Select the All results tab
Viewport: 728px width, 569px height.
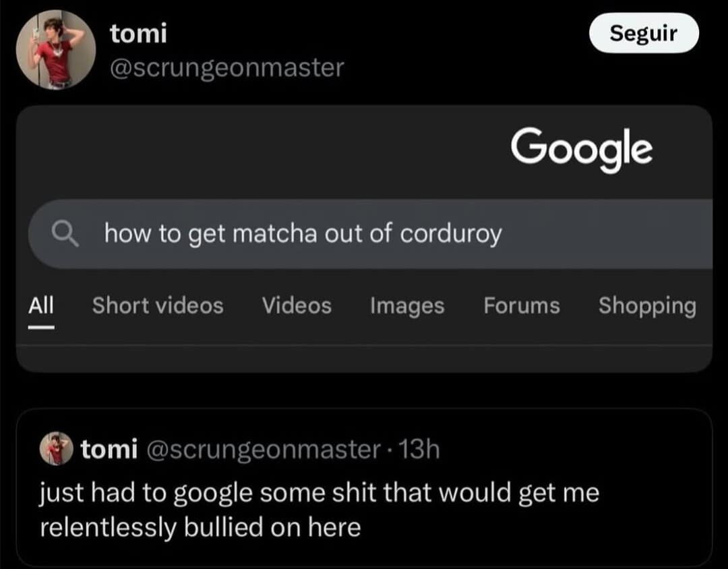pyautogui.click(x=41, y=306)
